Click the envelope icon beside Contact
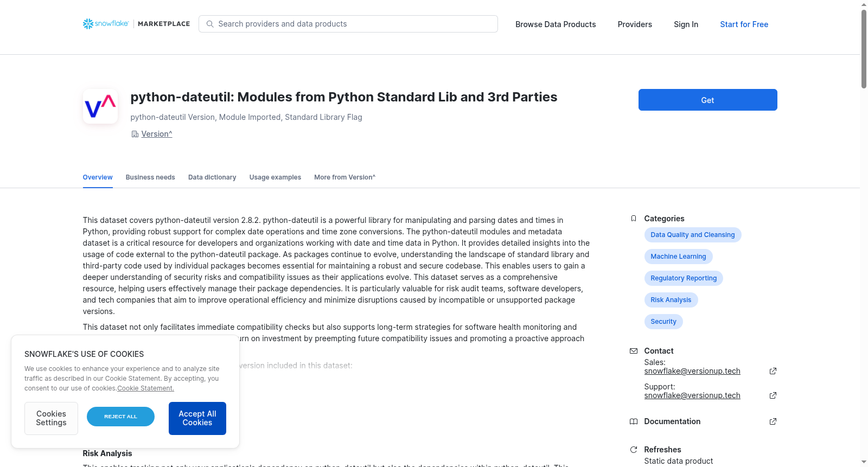Screen dimensions: 868x467 click(x=633, y=351)
